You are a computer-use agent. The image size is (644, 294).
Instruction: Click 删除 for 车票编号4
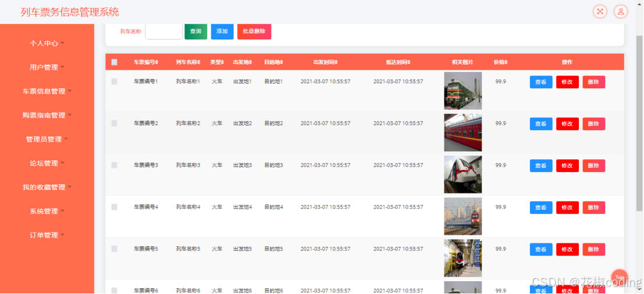(x=593, y=207)
